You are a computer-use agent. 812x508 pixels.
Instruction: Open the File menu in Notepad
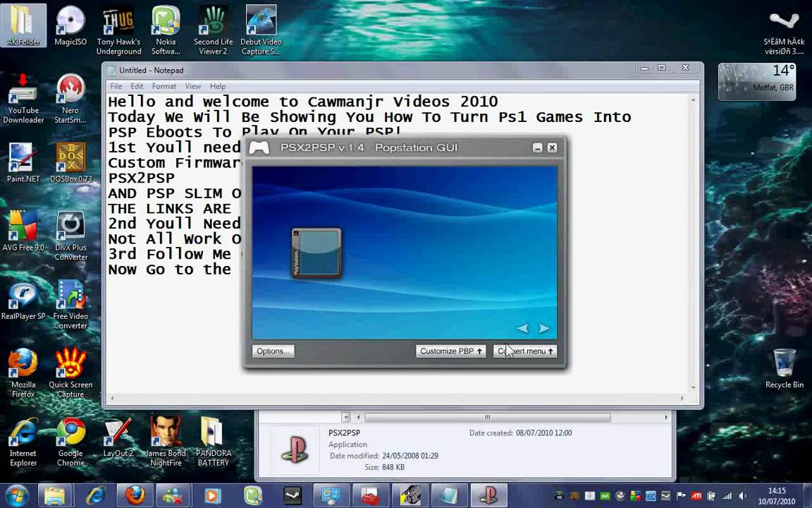(116, 86)
